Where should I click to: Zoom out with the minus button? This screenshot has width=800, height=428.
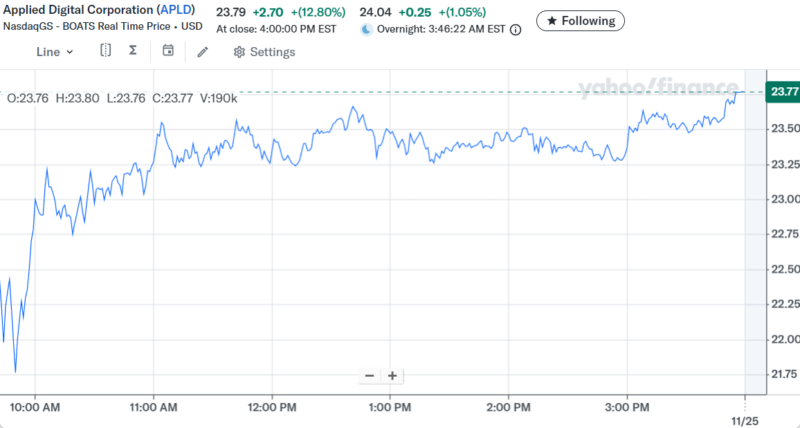click(x=370, y=376)
